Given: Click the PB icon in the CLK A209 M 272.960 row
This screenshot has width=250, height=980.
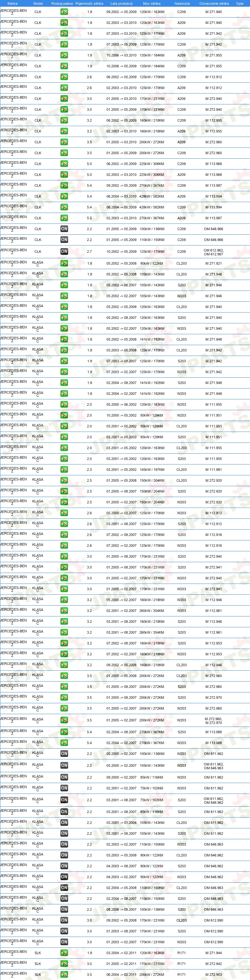Looking at the screenshot, I should (x=64, y=142).
